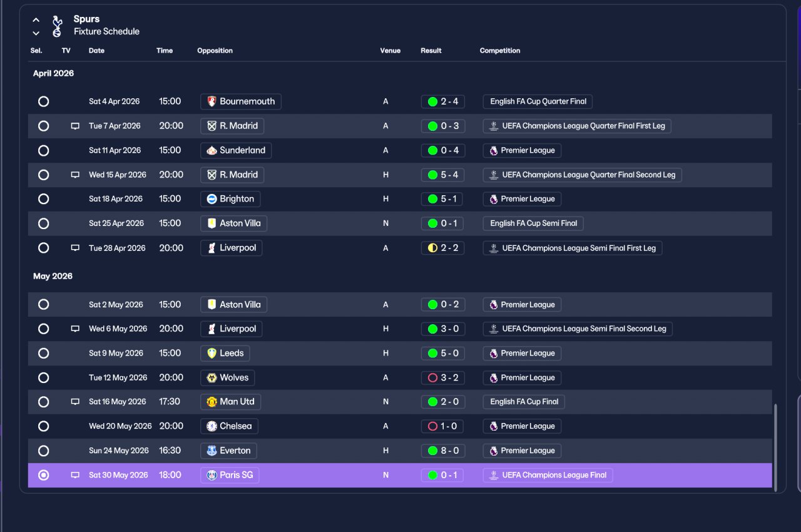Go to next team with down chevron
Image resolution: width=801 pixels, height=532 pixels.
36,33
